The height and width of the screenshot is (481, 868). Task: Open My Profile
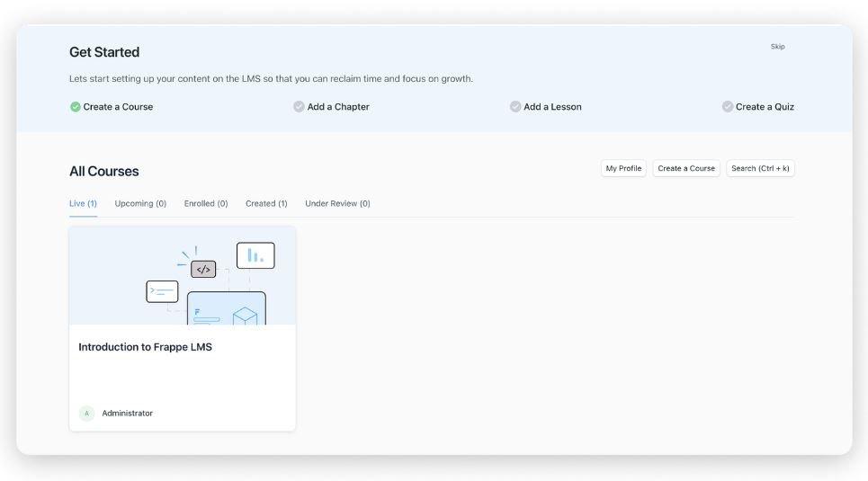(623, 168)
